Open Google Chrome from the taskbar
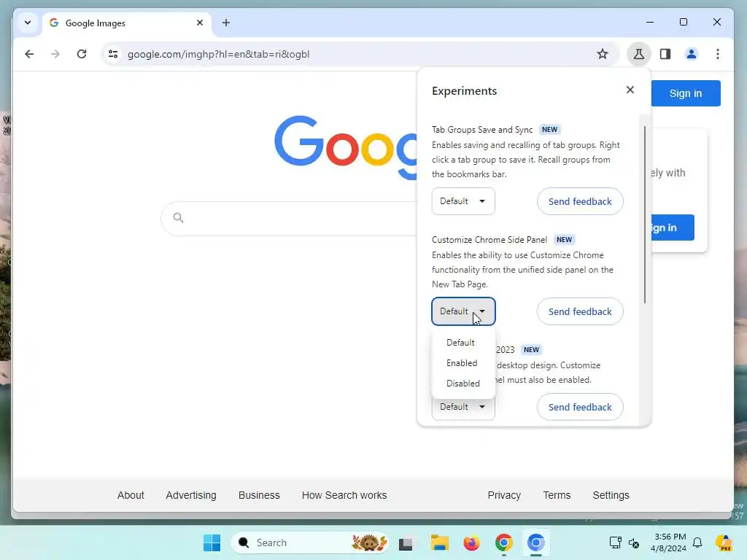This screenshot has width=747, height=560. pyautogui.click(x=503, y=542)
